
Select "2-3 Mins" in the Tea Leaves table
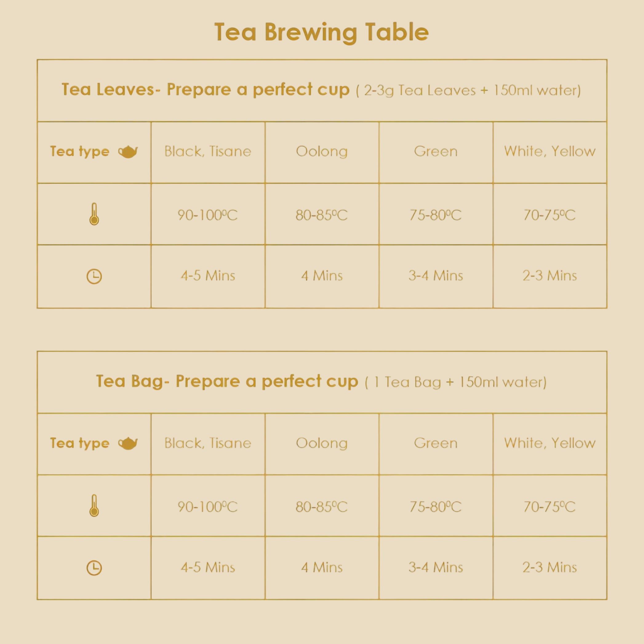(x=550, y=276)
